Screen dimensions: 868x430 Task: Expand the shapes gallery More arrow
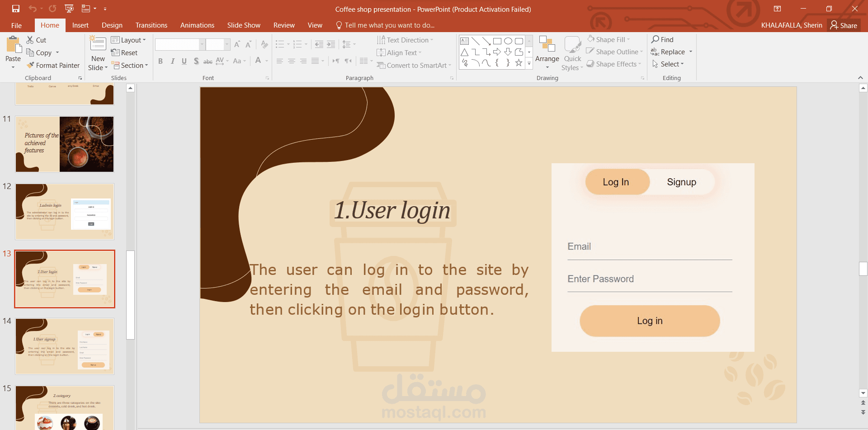point(529,63)
